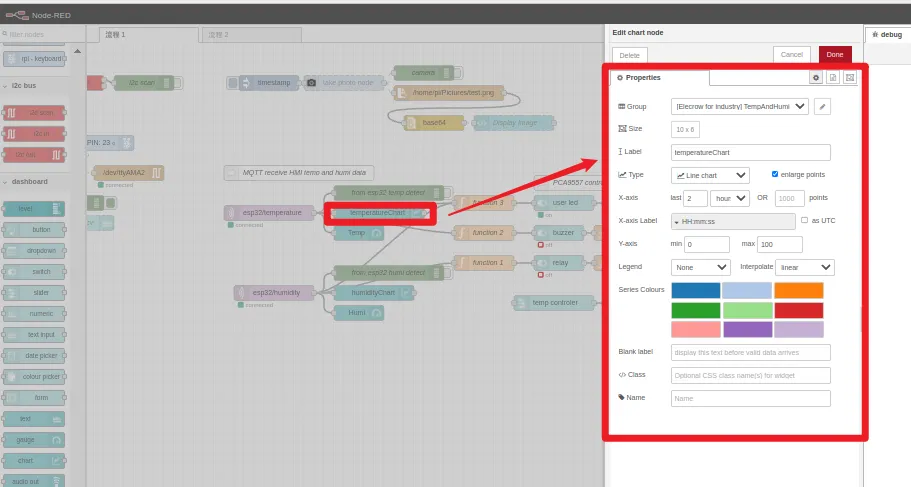Open the debug sidebar tab
Screen dimensions: 911x487
pyautogui.click(x=887, y=34)
